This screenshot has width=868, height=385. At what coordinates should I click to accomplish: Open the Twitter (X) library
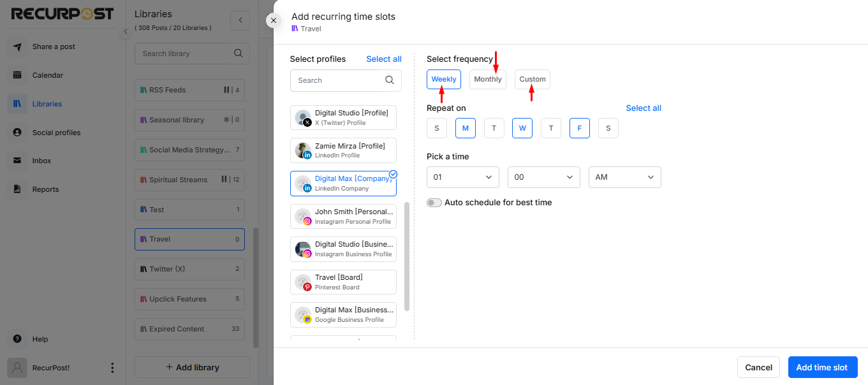[x=189, y=269]
